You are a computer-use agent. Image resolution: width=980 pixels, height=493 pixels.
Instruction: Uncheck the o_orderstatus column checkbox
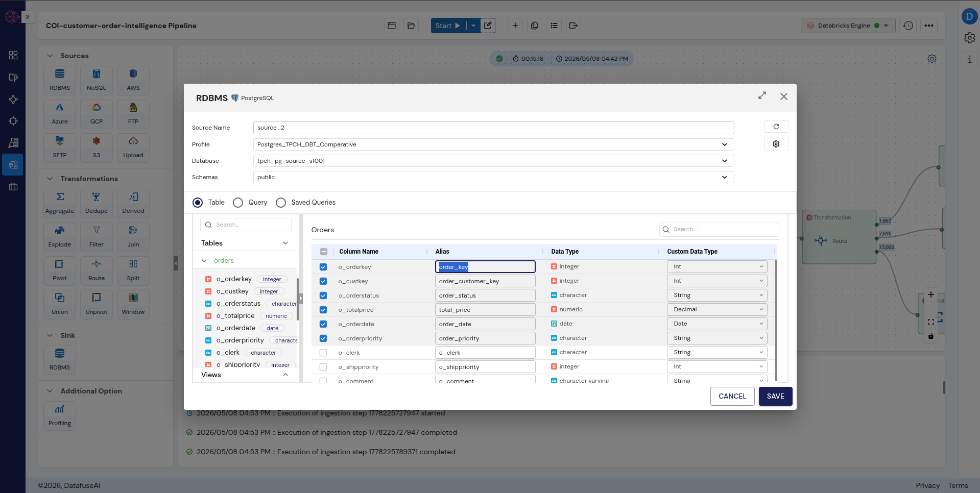click(323, 295)
